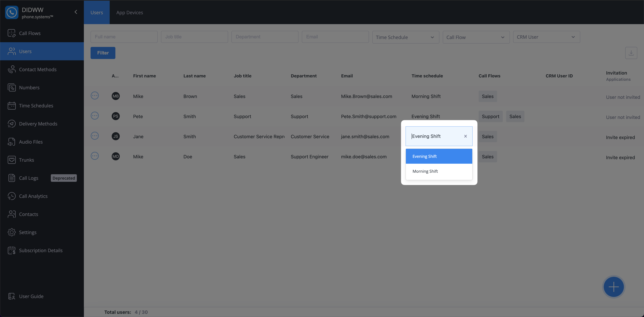This screenshot has width=644, height=317.
Task: Choose Morning Shift from the list
Action: (x=439, y=171)
